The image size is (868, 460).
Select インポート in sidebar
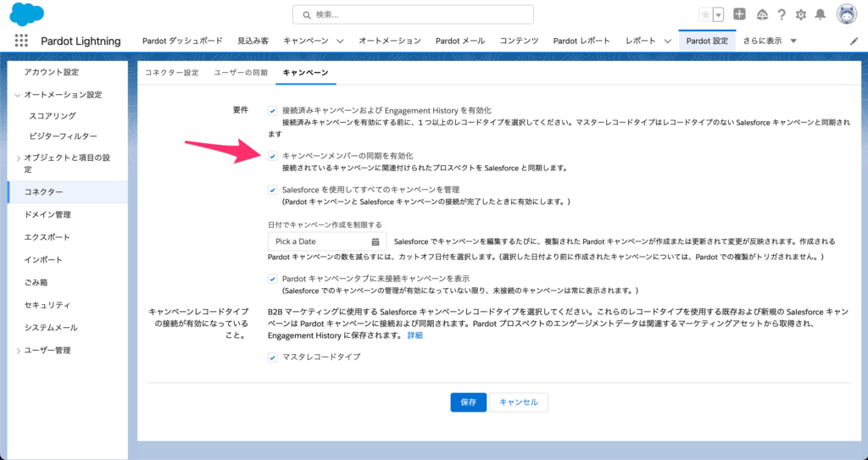(x=44, y=260)
